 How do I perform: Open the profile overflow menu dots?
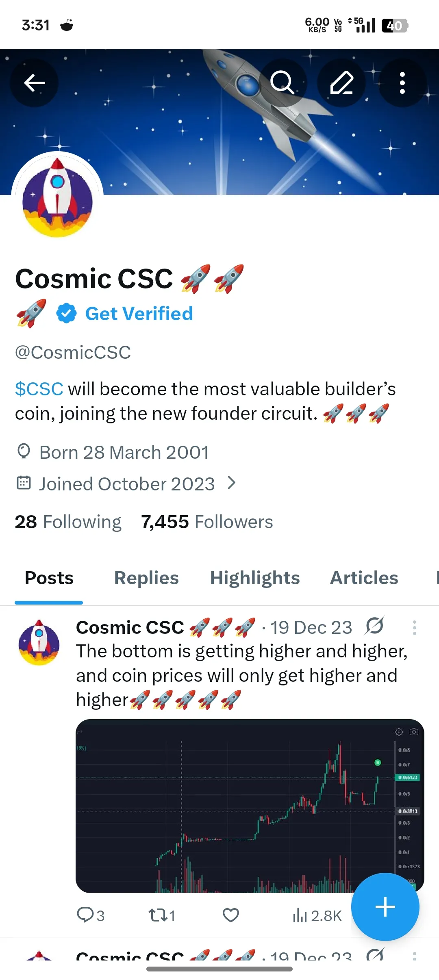pos(402,83)
